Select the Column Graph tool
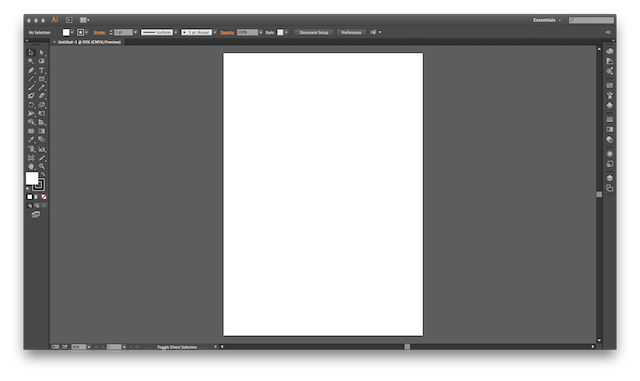Screen dimensions: 640x381 [x=42, y=149]
